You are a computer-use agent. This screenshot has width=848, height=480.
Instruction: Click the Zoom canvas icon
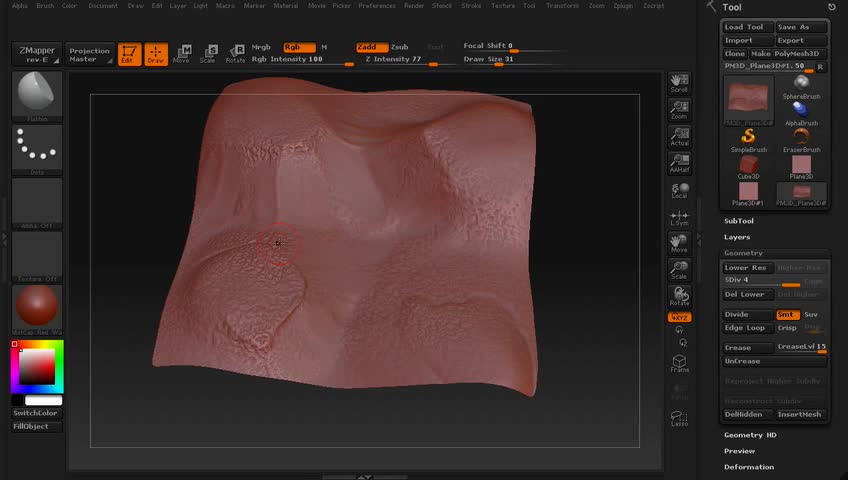click(x=679, y=110)
